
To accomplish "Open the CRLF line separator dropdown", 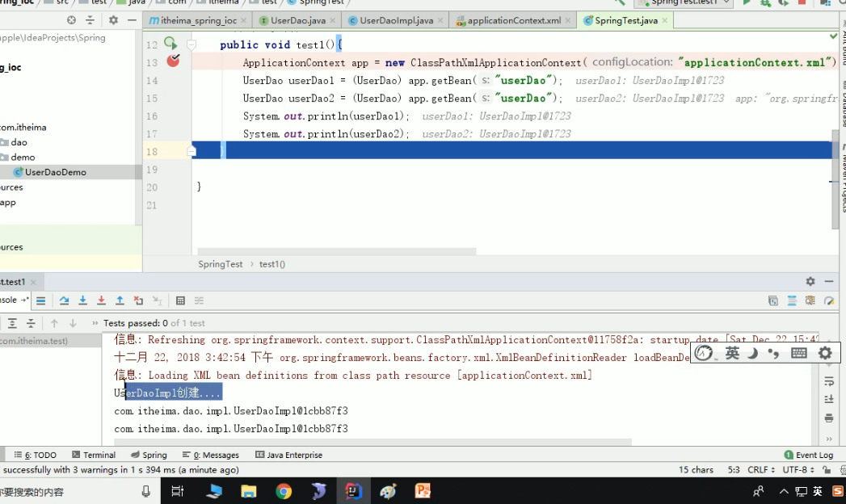I will click(760, 470).
